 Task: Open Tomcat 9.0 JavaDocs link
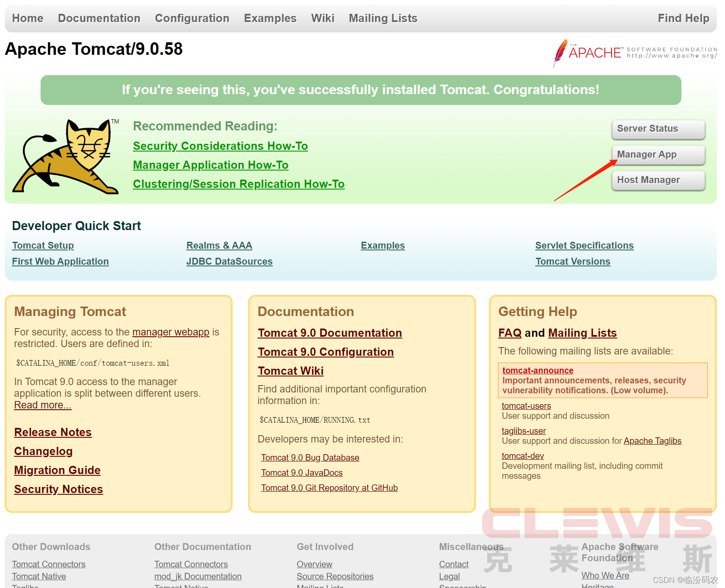[x=302, y=473]
